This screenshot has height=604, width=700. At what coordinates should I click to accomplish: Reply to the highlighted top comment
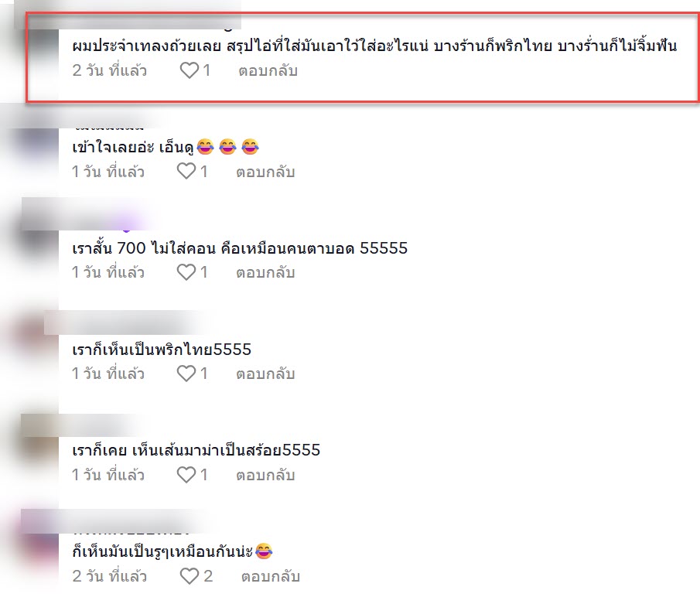pyautogui.click(x=268, y=70)
